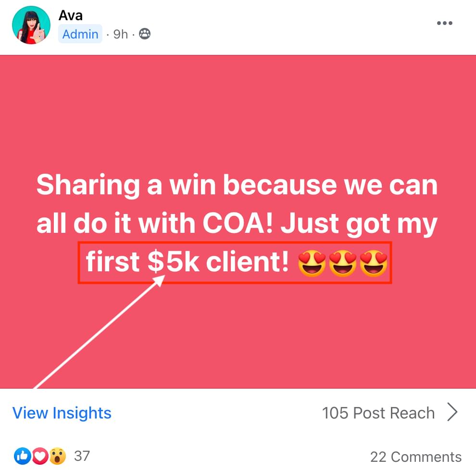The height and width of the screenshot is (470, 476).
Task: Open the 9h post timestamp
Action: pyautogui.click(x=121, y=34)
